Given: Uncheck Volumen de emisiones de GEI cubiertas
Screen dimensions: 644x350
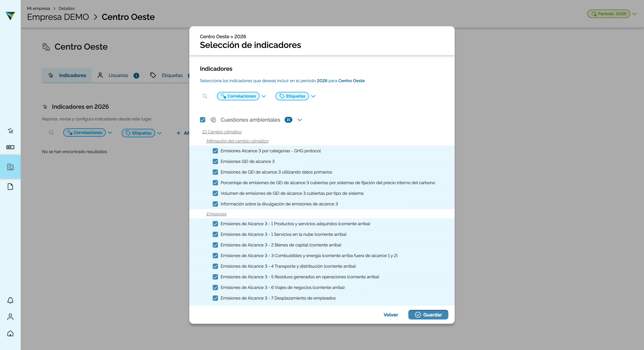Looking at the screenshot, I should 215,193.
